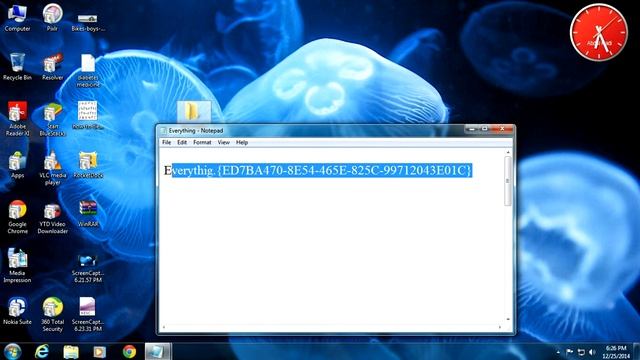Open the Help menu in Notepad

pos(242,142)
